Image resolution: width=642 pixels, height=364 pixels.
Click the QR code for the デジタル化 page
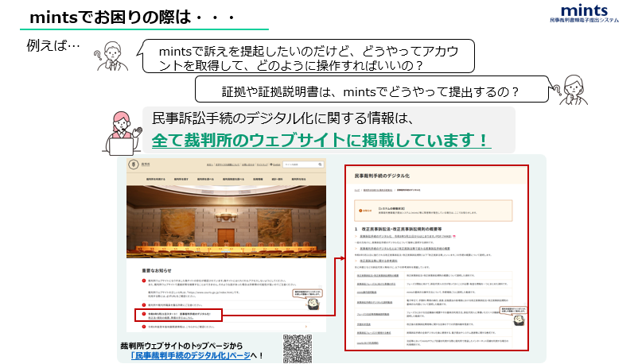tap(298, 348)
